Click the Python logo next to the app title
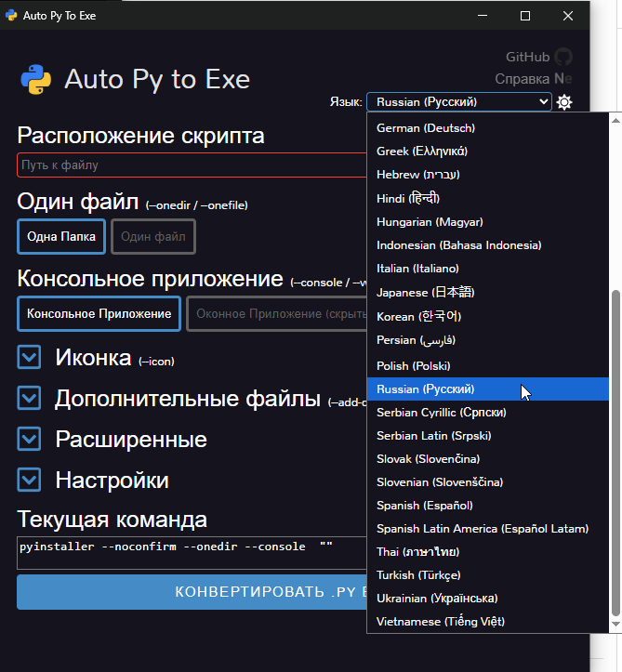The image size is (622, 672). 36,79
